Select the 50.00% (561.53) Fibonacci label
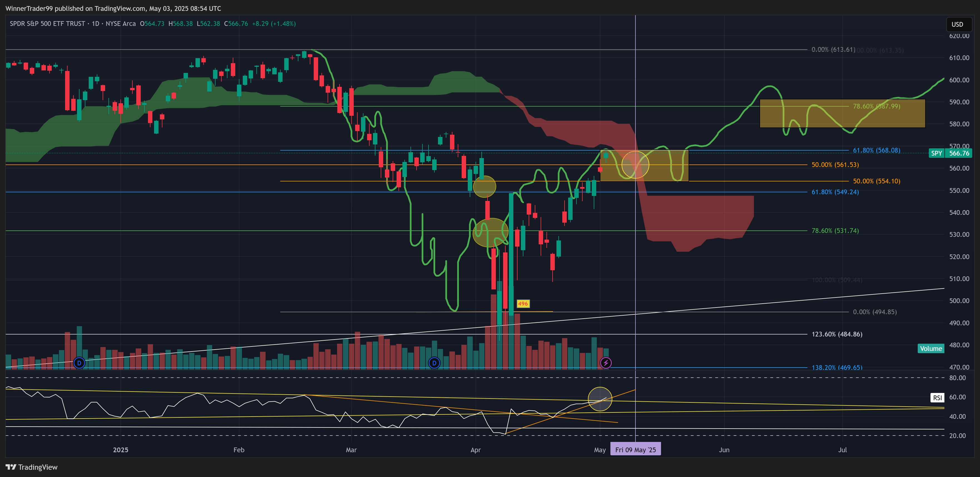 click(x=835, y=165)
